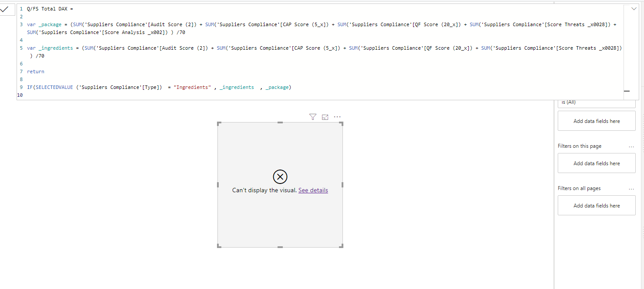
Task: Enter focus mode on the visual
Action: 325,117
